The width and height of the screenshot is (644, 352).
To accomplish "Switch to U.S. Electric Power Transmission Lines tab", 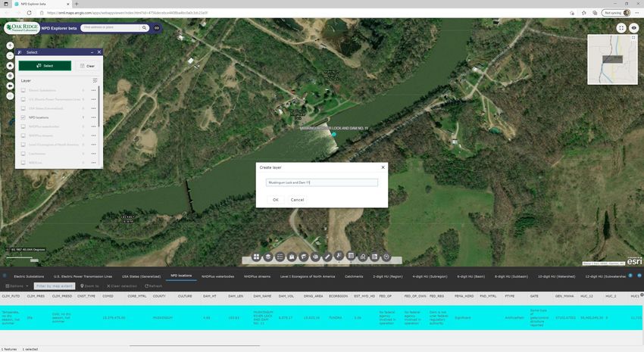I will (83, 276).
